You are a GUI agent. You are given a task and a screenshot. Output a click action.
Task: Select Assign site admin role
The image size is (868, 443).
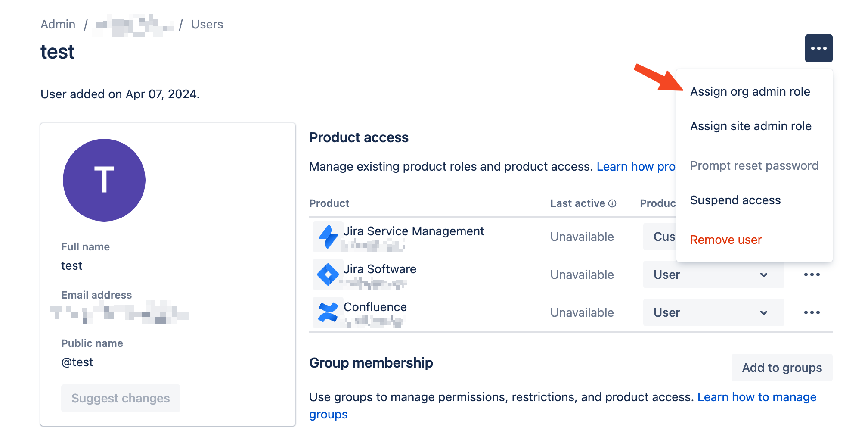pos(750,126)
